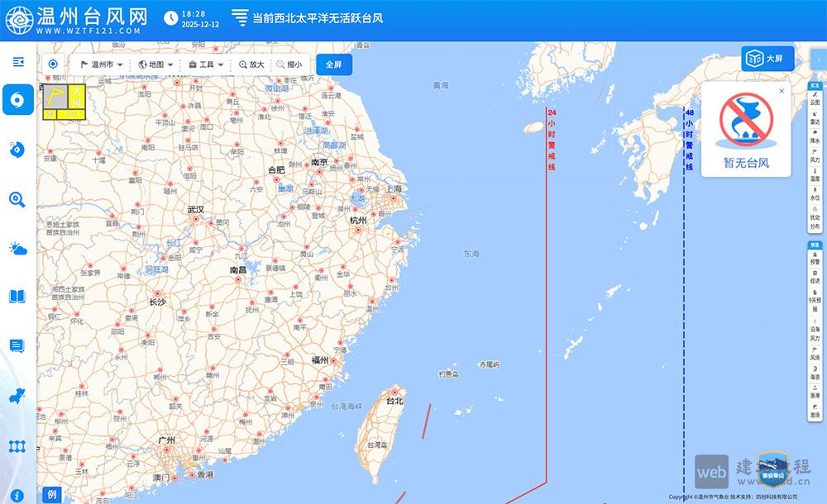Collapse the left sidebar menu icon

click(18, 63)
